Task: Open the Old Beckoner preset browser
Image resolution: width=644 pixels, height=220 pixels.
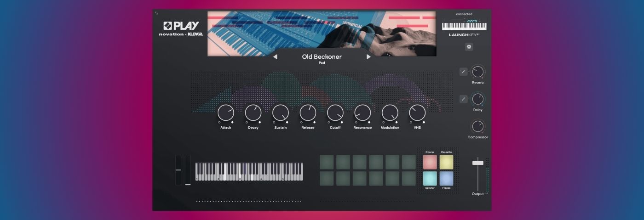Action: (322, 57)
